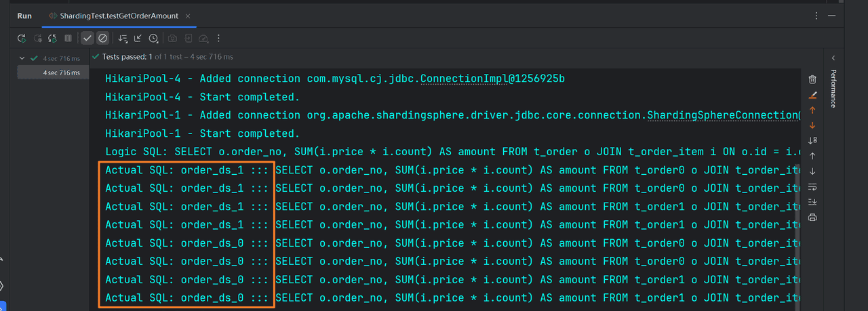
Task: Rerun the SharingTest test
Action: (22, 39)
